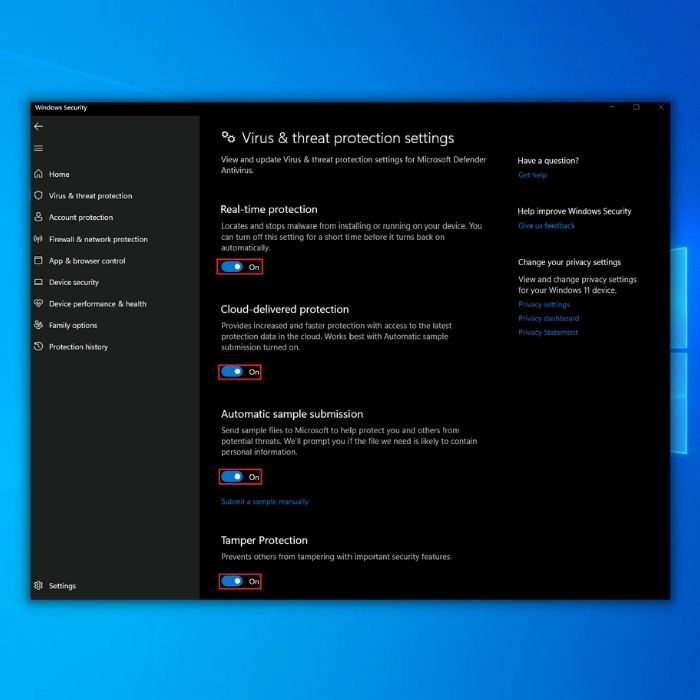Click 'Help improve Windows Security' heading
The image size is (700, 700).
point(574,211)
